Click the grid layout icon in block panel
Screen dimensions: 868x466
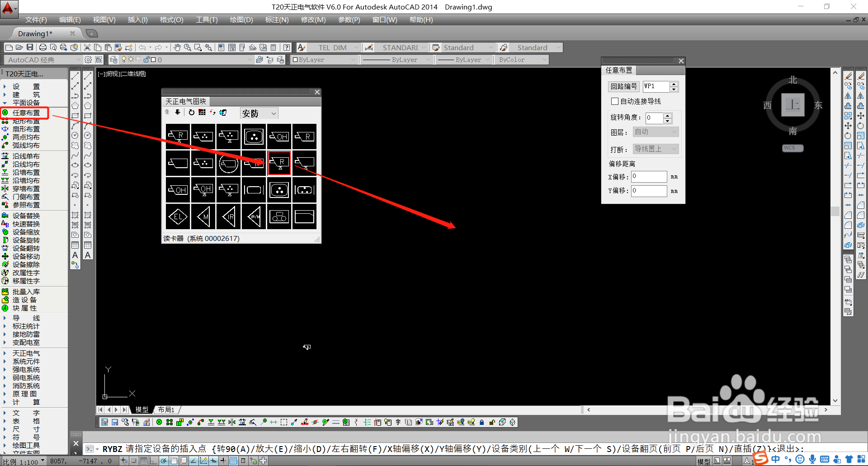pos(202,113)
